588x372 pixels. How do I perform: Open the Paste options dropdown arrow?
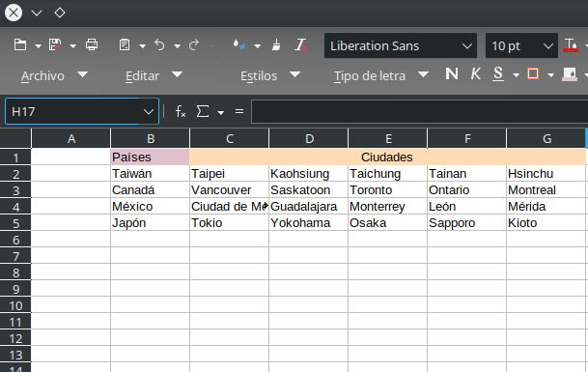point(142,46)
